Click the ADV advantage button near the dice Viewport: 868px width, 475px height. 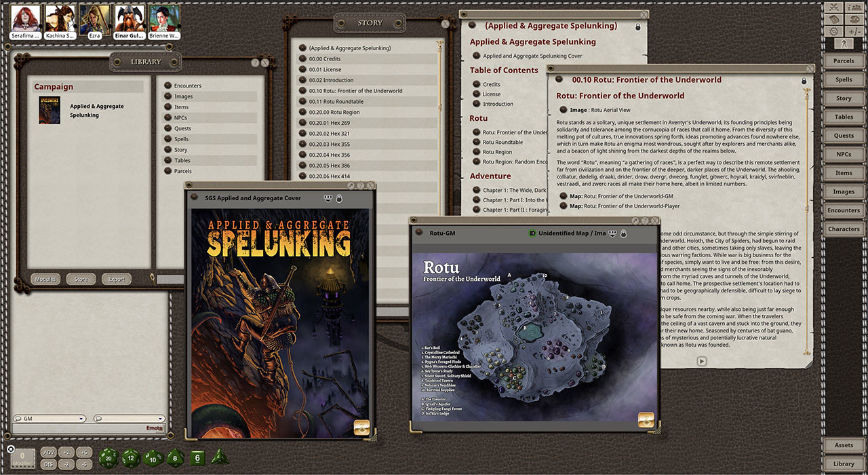47,451
